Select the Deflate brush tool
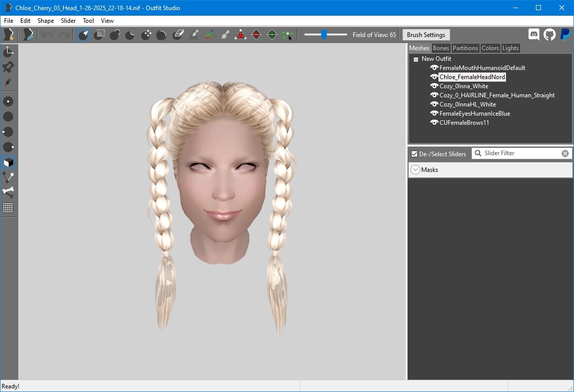Viewport: 574px width, 392px height. pos(130,35)
